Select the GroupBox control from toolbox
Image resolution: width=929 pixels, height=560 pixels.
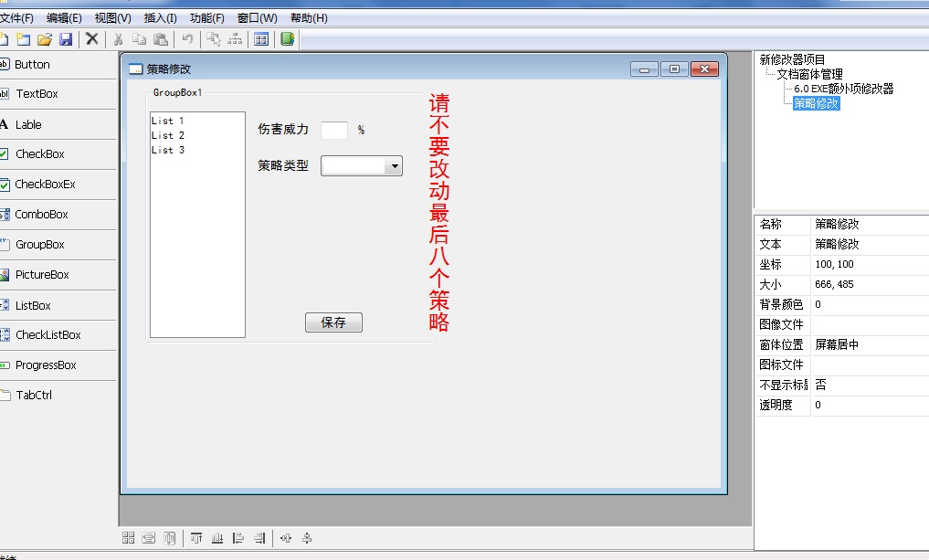(x=58, y=245)
